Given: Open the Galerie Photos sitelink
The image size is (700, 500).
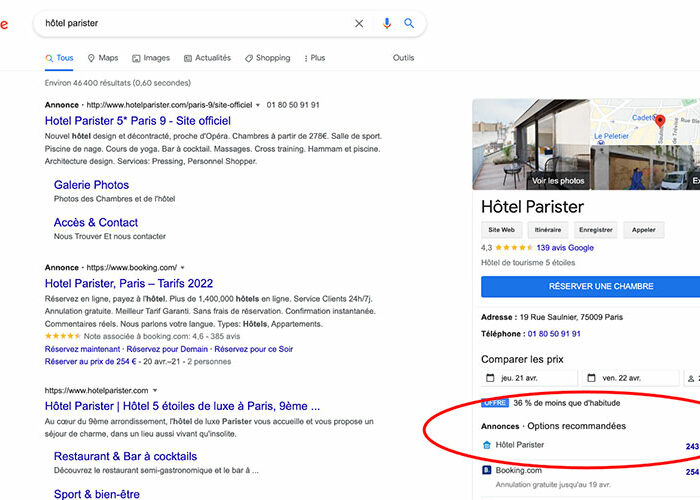Looking at the screenshot, I should pos(91,185).
